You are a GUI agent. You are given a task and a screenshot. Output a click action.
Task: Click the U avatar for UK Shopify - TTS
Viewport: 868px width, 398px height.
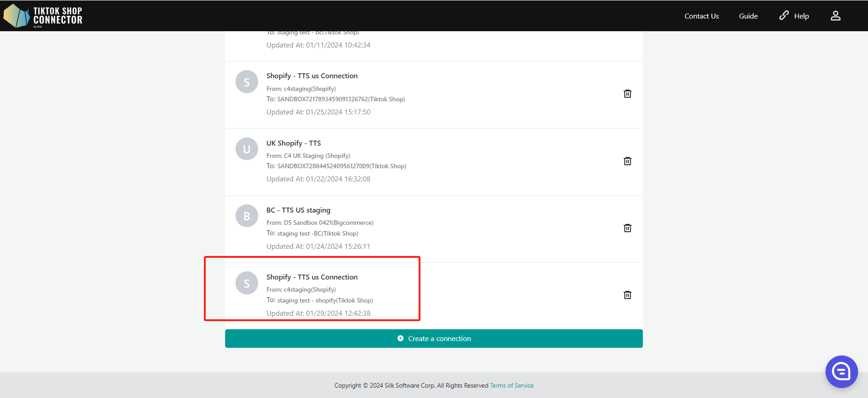(x=246, y=149)
